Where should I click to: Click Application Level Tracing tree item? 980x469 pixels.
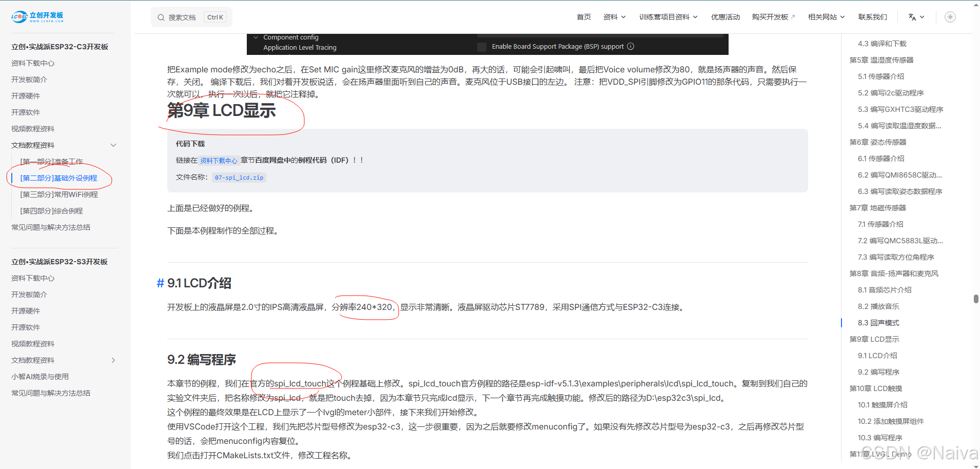click(x=300, y=48)
